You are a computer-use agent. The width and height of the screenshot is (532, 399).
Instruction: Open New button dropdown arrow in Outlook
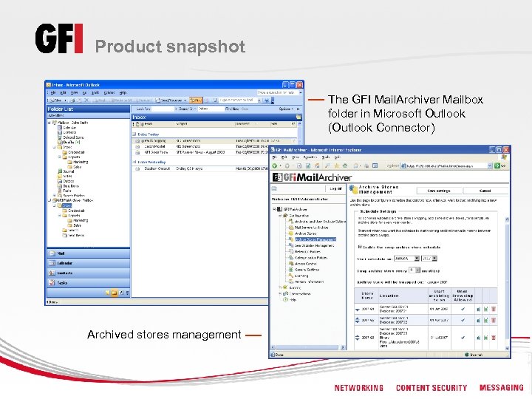[x=65, y=100]
